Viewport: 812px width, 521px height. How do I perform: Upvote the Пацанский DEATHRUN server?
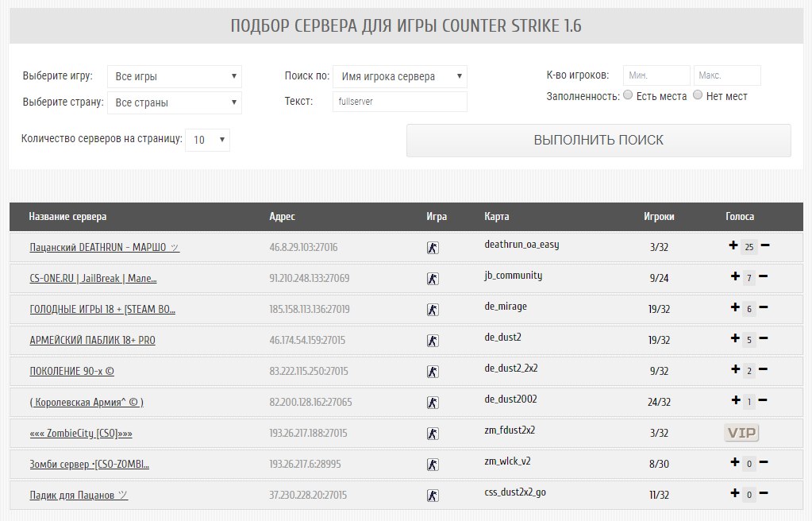click(733, 245)
